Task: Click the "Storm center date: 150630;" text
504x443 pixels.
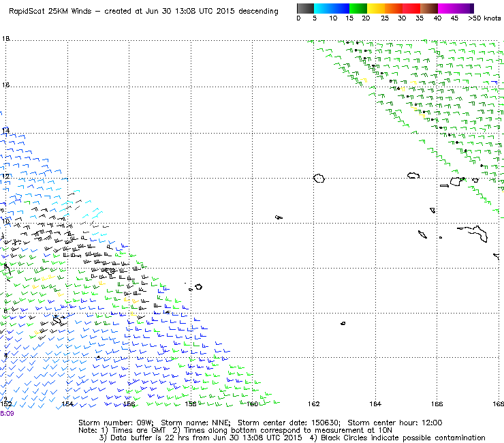Action: click(289, 423)
